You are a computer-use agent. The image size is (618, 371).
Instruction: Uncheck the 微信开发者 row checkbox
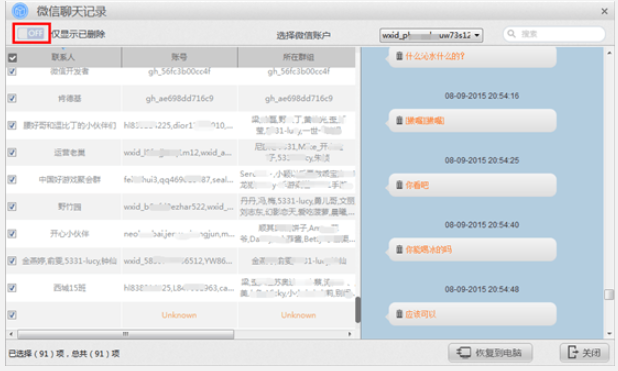tap(12, 71)
